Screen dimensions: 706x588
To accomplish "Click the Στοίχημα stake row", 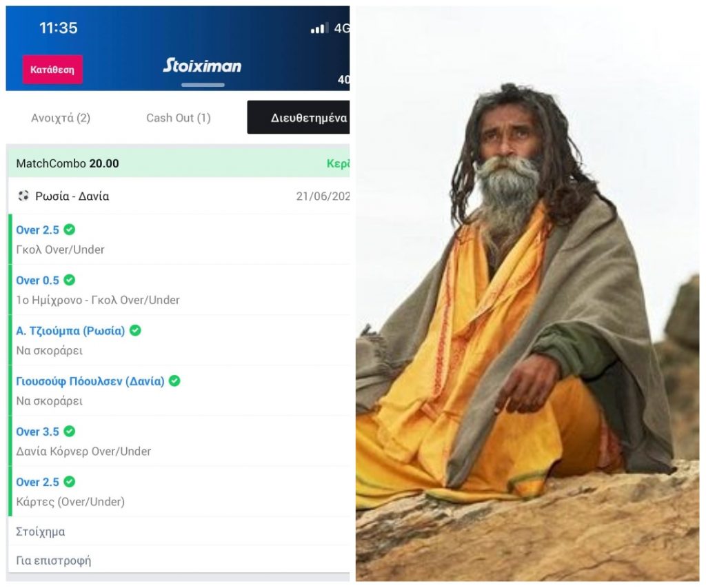I will (179, 531).
